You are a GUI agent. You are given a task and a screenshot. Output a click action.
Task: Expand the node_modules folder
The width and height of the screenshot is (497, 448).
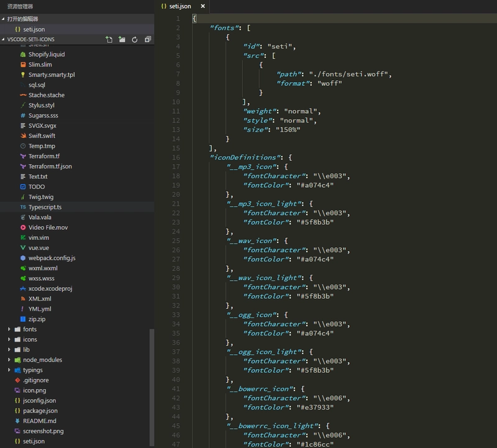(x=9, y=360)
